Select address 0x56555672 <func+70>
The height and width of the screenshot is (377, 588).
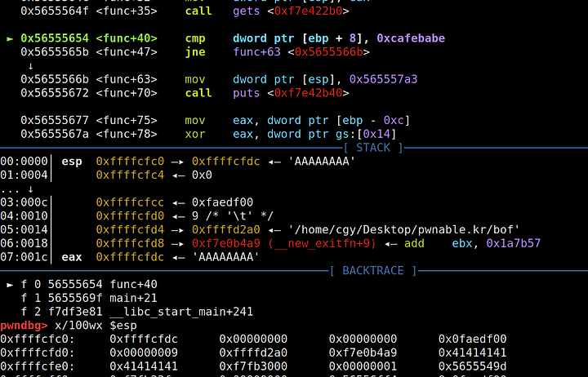pyautogui.click(x=89, y=93)
